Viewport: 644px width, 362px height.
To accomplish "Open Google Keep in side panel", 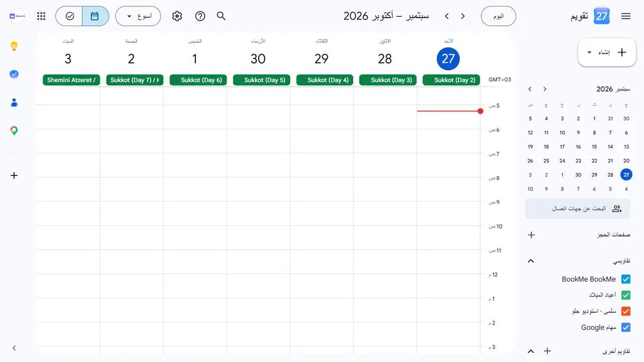I will pos(14,46).
